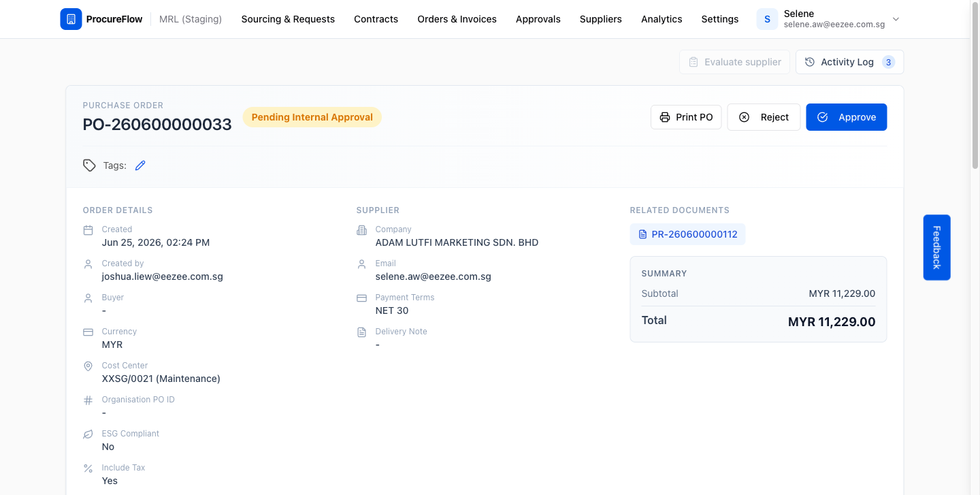
Task: Open the Contracts menu
Action: click(x=376, y=19)
